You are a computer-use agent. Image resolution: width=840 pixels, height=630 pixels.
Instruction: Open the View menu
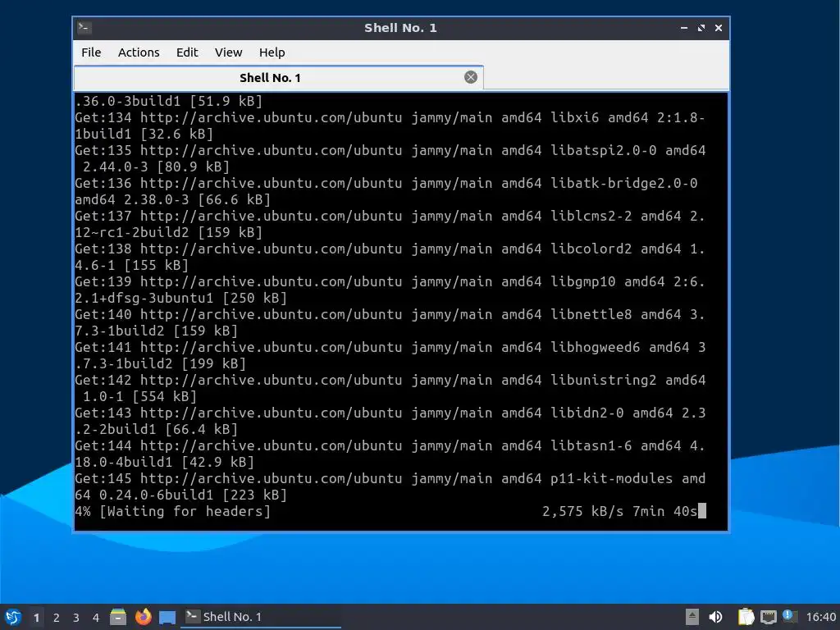tap(228, 52)
